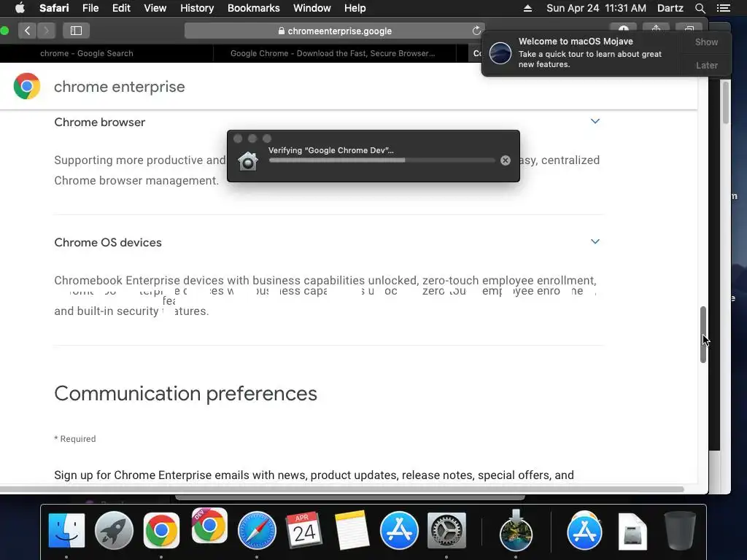
Task: Open Spotlight search magnifier icon
Action: pyautogui.click(x=700, y=8)
